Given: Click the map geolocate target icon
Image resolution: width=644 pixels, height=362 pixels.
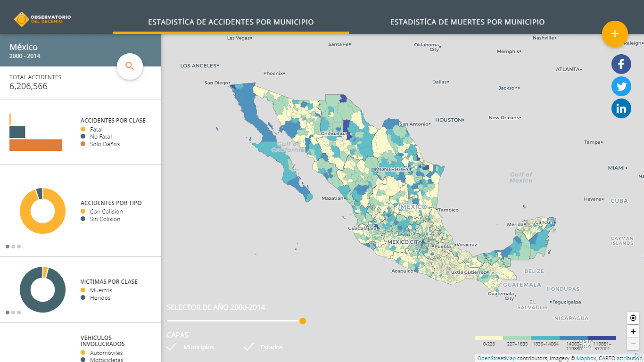Looking at the screenshot, I should pyautogui.click(x=633, y=318).
